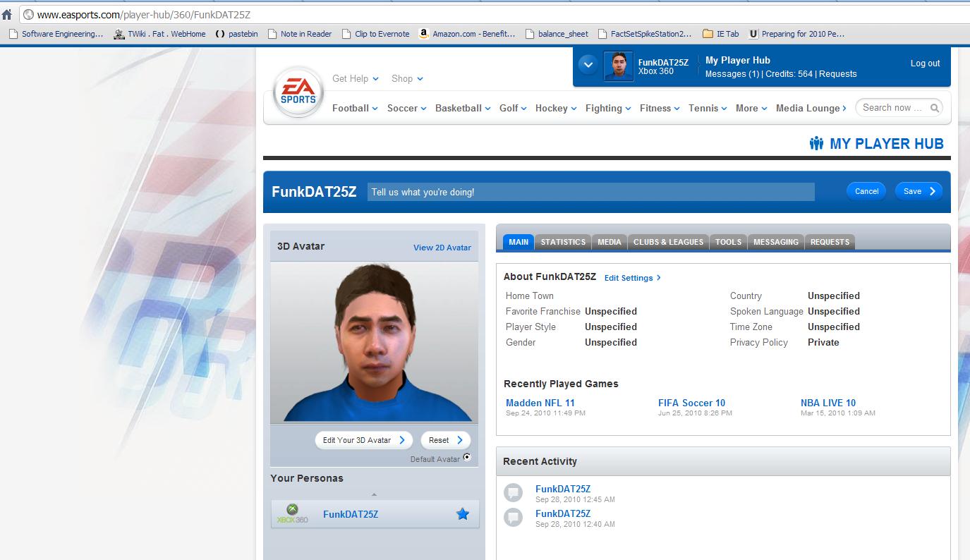Click the My Player Hub header link
The image size is (970, 560).
click(738, 60)
